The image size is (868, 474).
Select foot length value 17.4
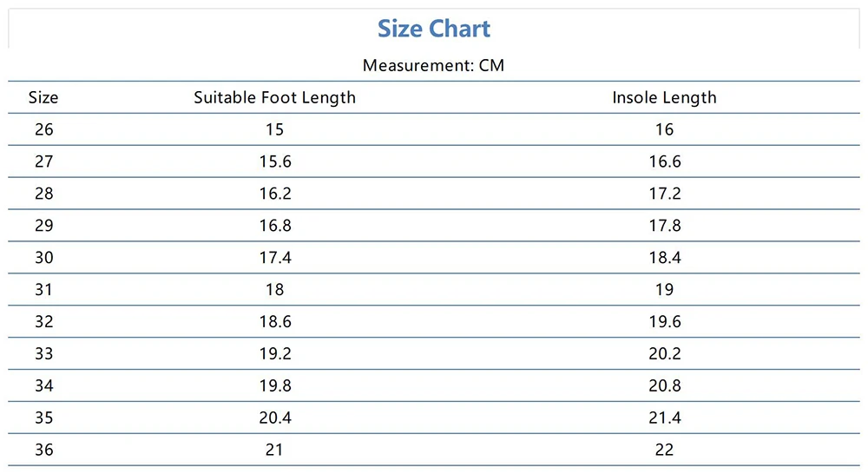tap(274, 258)
